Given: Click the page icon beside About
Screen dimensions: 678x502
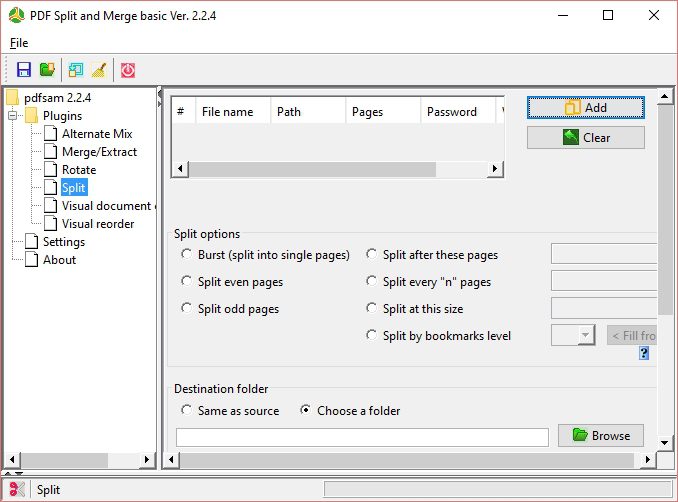Looking at the screenshot, I should point(31,259).
